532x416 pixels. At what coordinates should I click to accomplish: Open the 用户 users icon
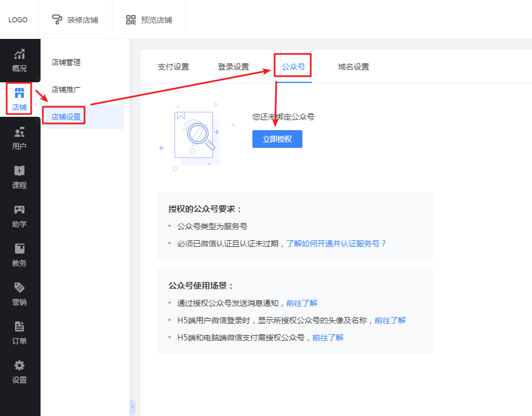[19, 132]
